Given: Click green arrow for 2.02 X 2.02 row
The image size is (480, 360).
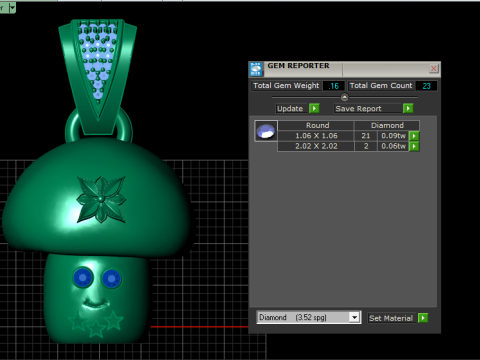Looking at the screenshot, I should point(414,146).
